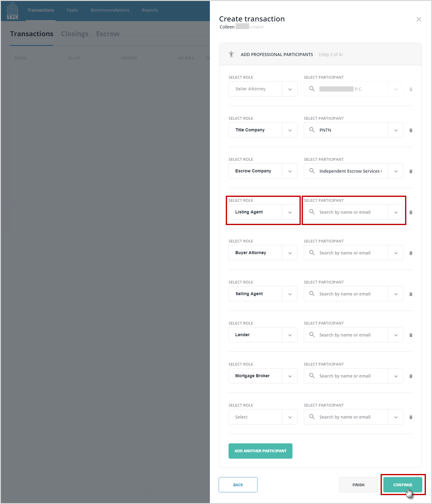Open the Listing Agent role dropdown
This screenshot has width=432, height=504.
[x=263, y=212]
